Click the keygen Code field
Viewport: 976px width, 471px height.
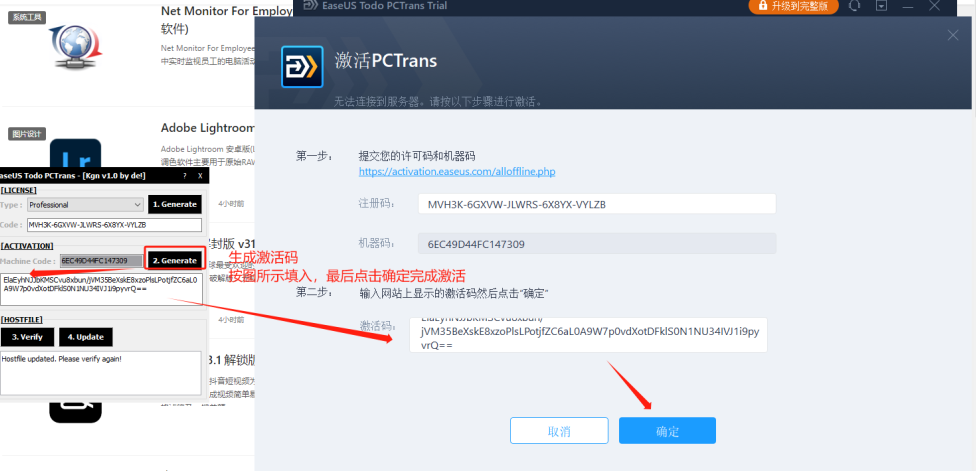115,225
